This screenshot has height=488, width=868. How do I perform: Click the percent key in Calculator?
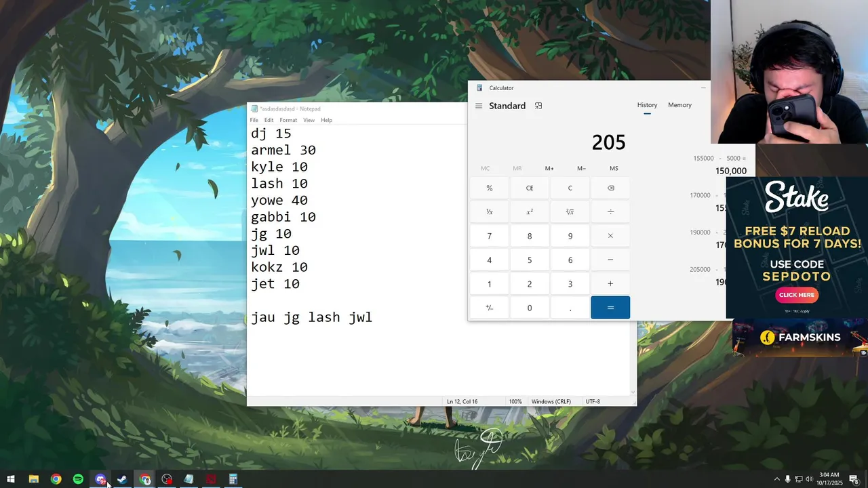click(x=490, y=188)
